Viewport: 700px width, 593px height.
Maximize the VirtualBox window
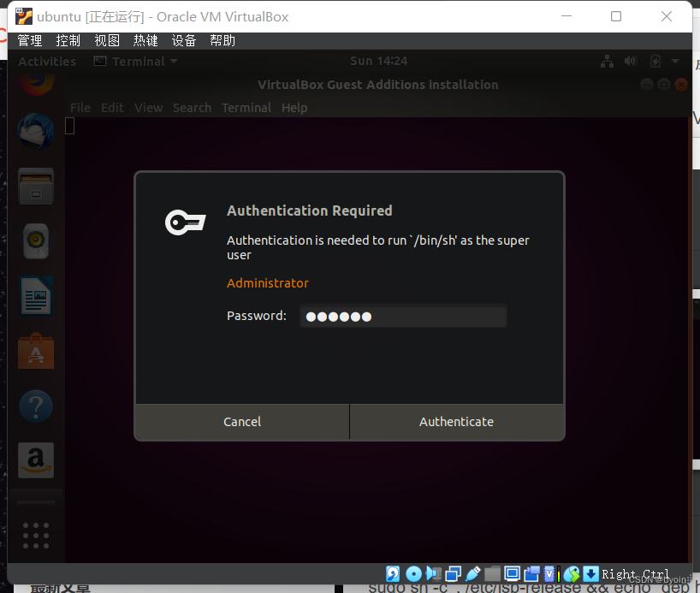click(x=616, y=16)
